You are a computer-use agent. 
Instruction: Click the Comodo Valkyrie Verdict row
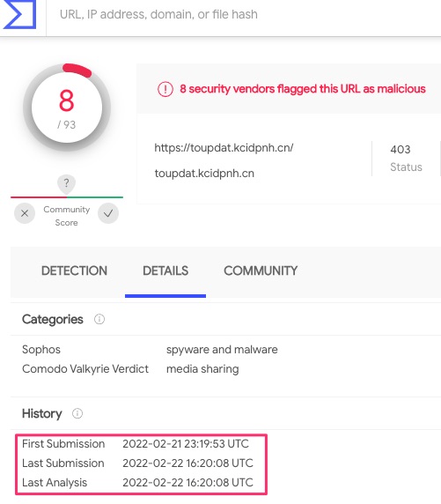click(x=130, y=369)
